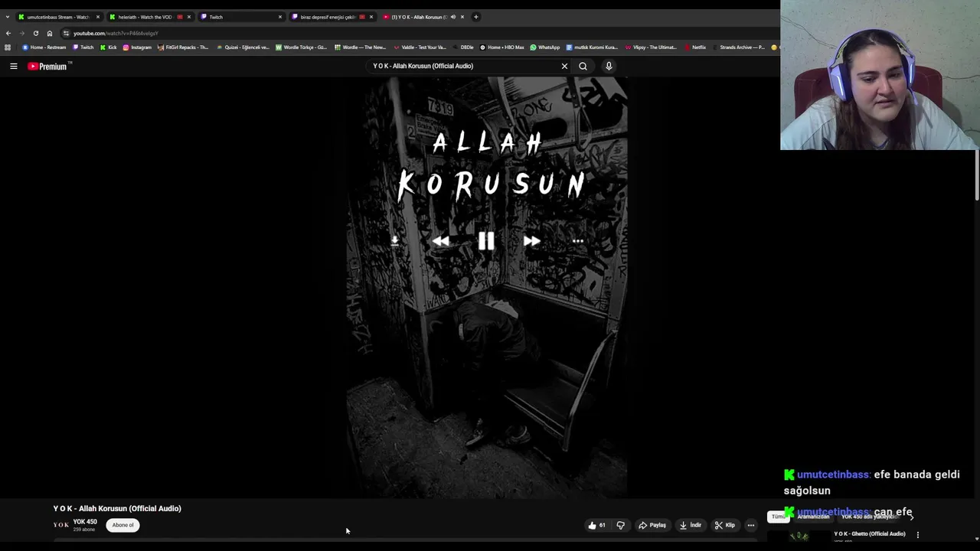The height and width of the screenshot is (551, 980).
Task: Open YOK 450 channel avatar
Action: point(60,525)
